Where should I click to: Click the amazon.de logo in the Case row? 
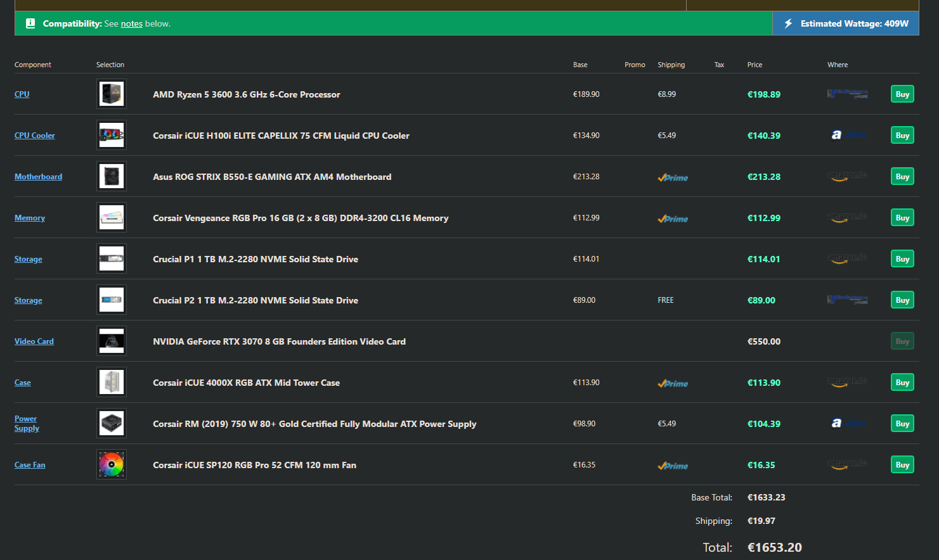click(x=847, y=382)
